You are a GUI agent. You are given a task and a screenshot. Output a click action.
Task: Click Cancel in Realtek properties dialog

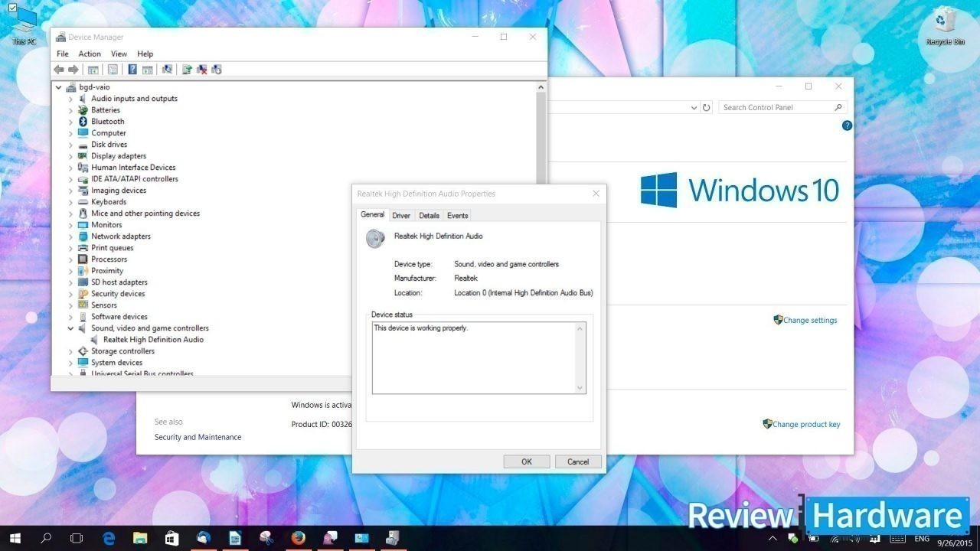(x=578, y=461)
